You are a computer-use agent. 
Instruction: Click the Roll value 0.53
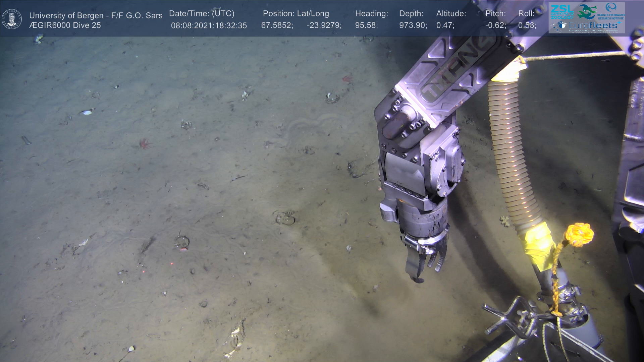(527, 25)
